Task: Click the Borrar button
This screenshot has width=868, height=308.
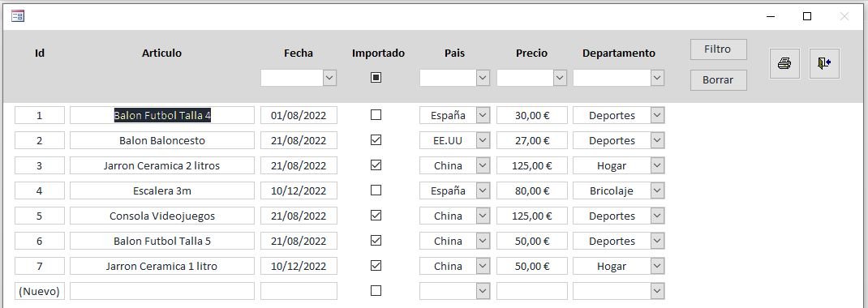Action: click(x=718, y=80)
